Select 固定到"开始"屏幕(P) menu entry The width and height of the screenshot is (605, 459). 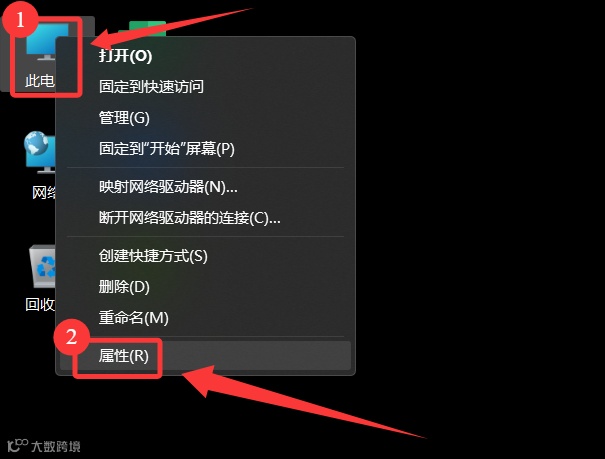coord(167,148)
